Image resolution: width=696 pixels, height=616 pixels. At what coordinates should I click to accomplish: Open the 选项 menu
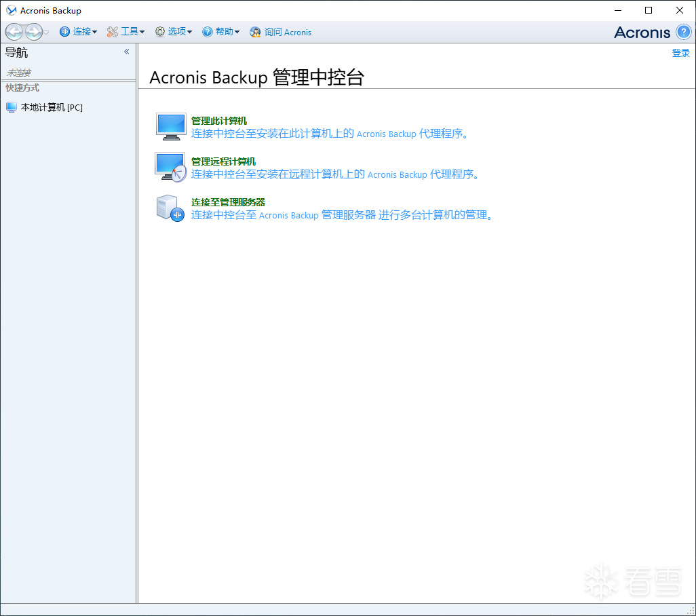(174, 32)
